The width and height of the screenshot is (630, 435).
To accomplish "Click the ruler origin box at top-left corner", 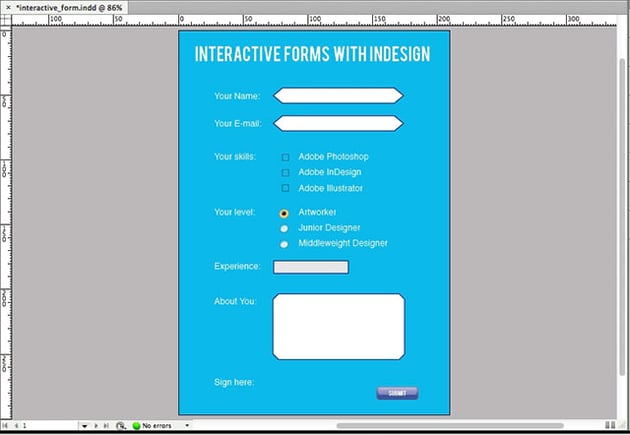I will pos(5,20).
